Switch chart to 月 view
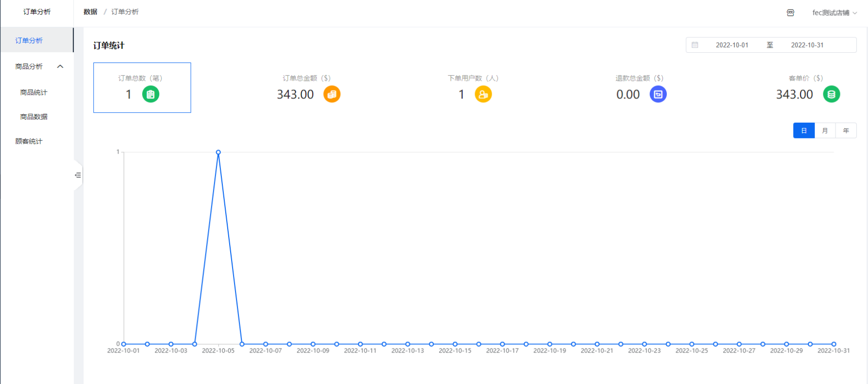This screenshot has width=868, height=384. [x=825, y=130]
